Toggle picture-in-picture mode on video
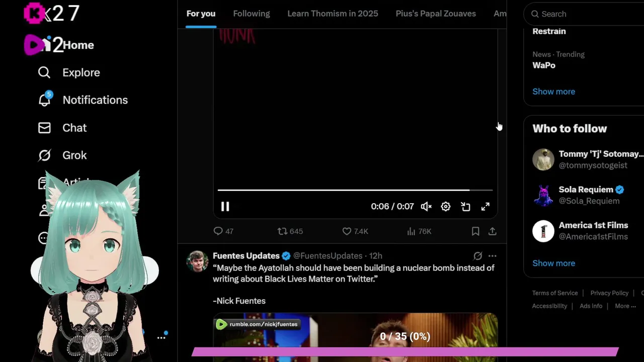The width and height of the screenshot is (644, 362). tap(465, 207)
